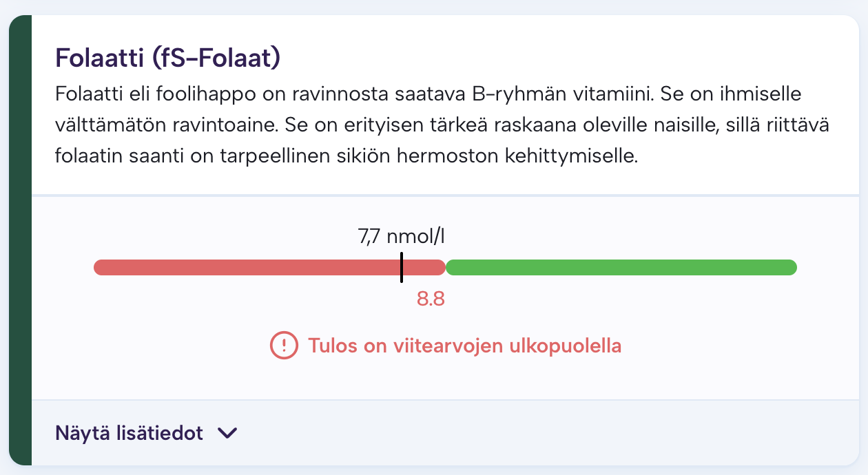Click the 7,7 nmol/l result value

tap(402, 237)
